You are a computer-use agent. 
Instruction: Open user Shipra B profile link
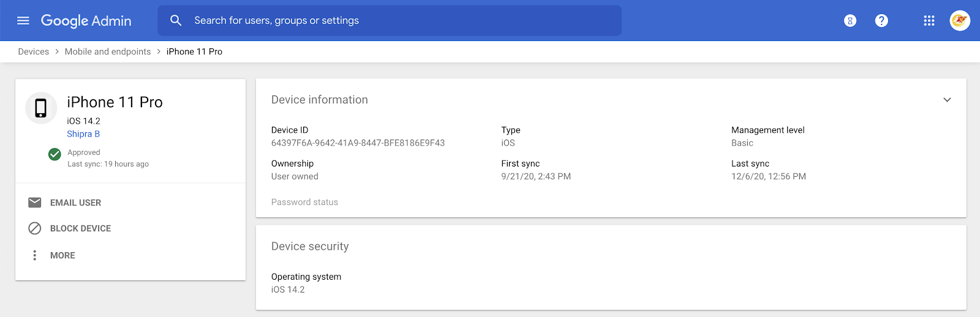pos(83,134)
